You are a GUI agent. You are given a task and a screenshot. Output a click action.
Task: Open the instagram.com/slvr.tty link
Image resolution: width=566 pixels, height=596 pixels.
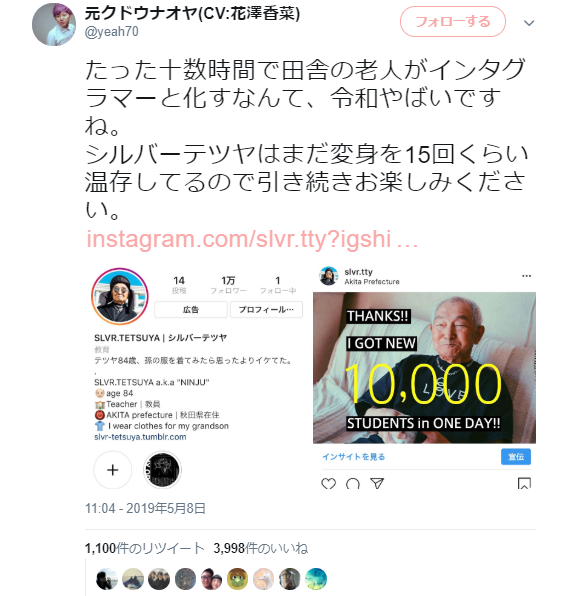pos(252,239)
